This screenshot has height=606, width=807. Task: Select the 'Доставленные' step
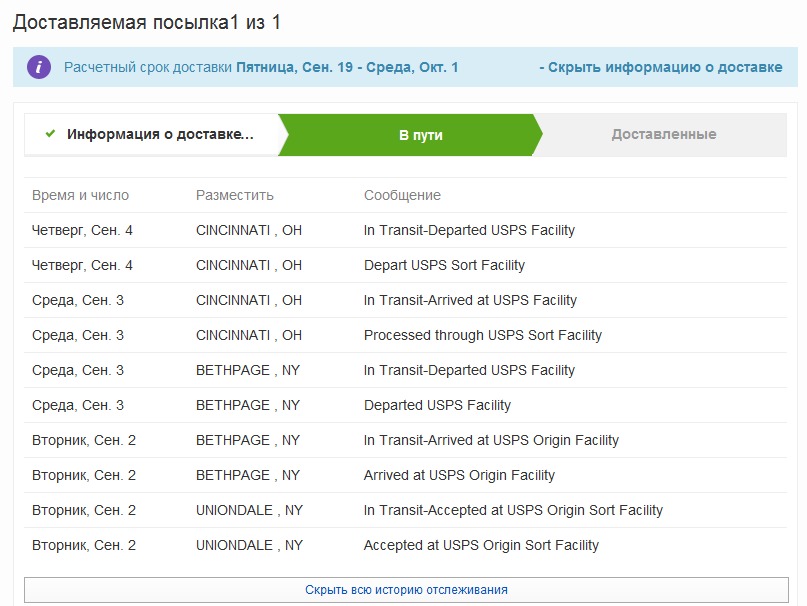pyautogui.click(x=663, y=134)
